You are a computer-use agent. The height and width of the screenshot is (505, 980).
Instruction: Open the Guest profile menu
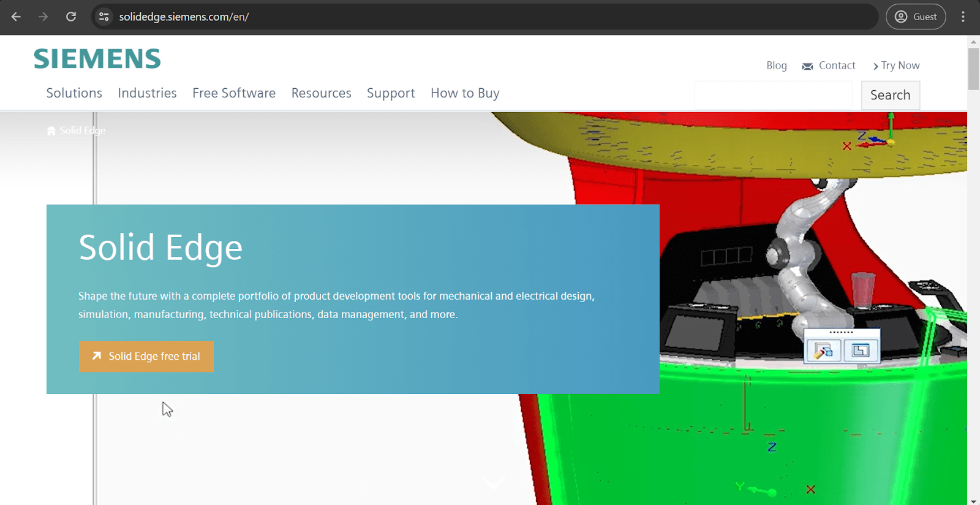(x=916, y=17)
